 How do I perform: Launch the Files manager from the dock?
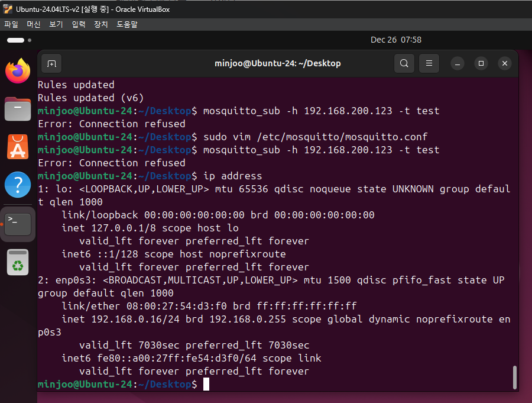click(x=18, y=109)
